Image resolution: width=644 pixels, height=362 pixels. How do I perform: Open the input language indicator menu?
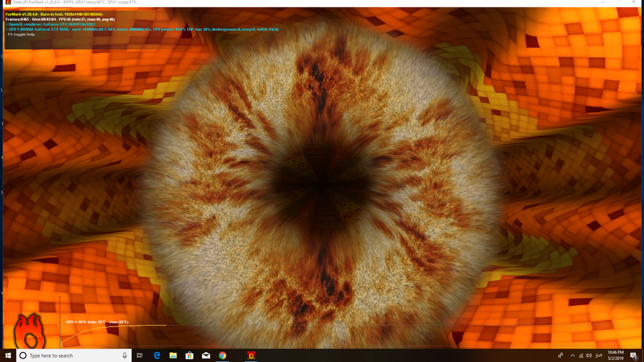coord(599,355)
